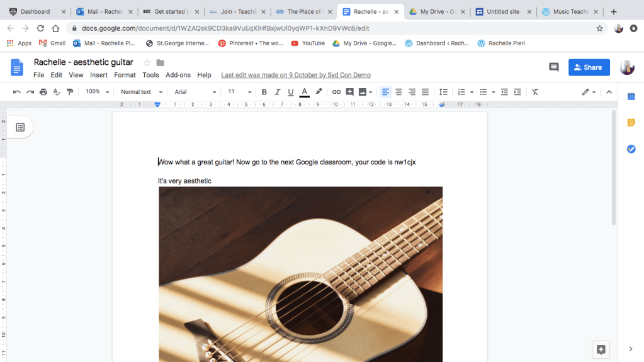Screen dimensions: 644x362
Task: Open the 100% zoom dropdown
Action: (97, 92)
